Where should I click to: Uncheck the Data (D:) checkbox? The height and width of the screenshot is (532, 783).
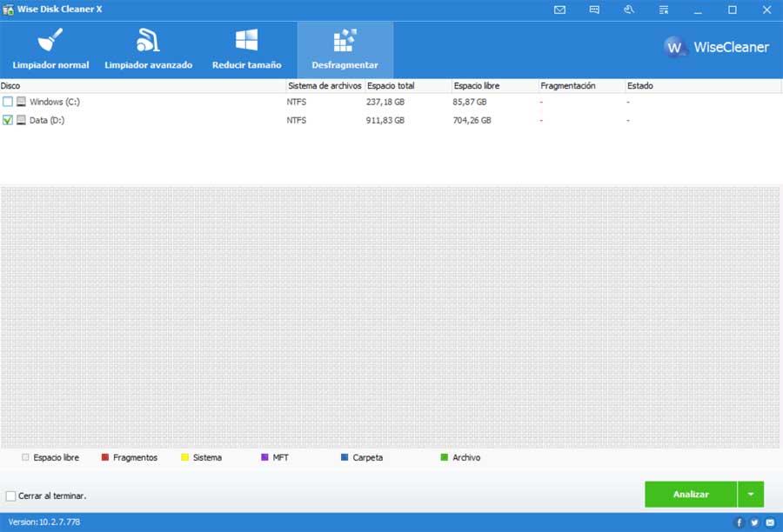click(x=8, y=120)
